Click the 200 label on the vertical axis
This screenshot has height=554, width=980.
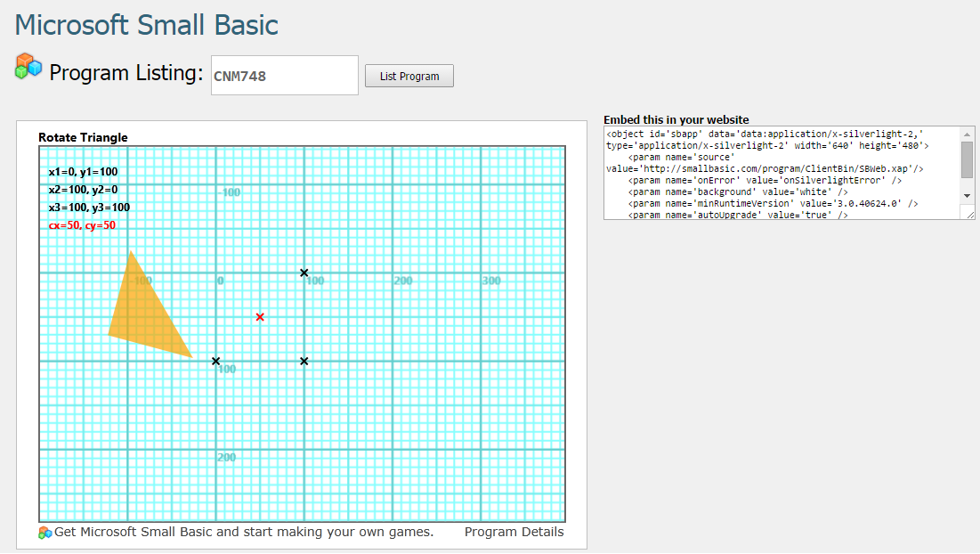tap(227, 457)
